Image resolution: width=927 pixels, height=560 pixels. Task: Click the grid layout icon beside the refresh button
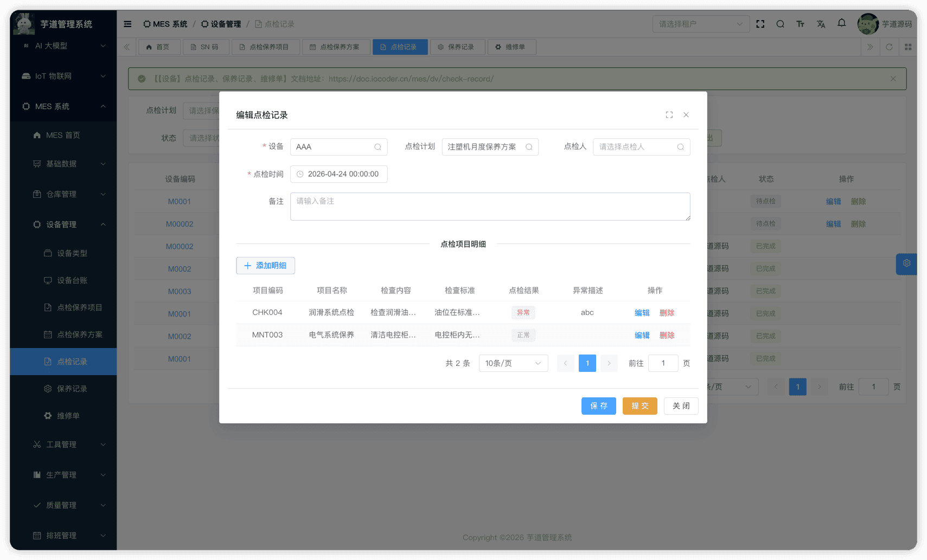pyautogui.click(x=908, y=47)
